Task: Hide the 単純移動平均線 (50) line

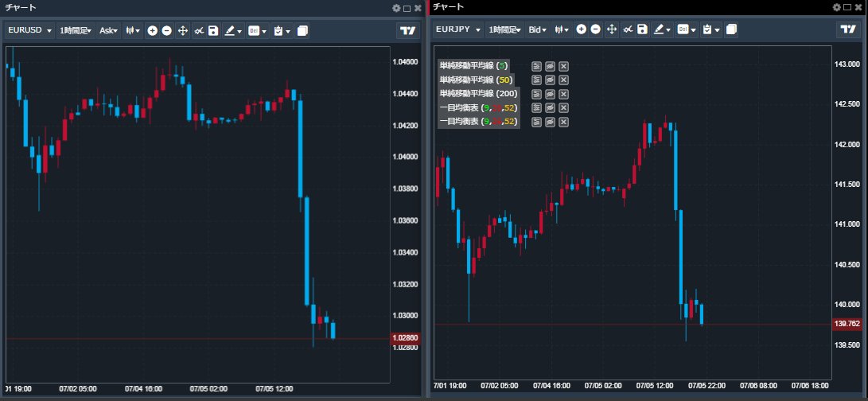Action: [550, 80]
